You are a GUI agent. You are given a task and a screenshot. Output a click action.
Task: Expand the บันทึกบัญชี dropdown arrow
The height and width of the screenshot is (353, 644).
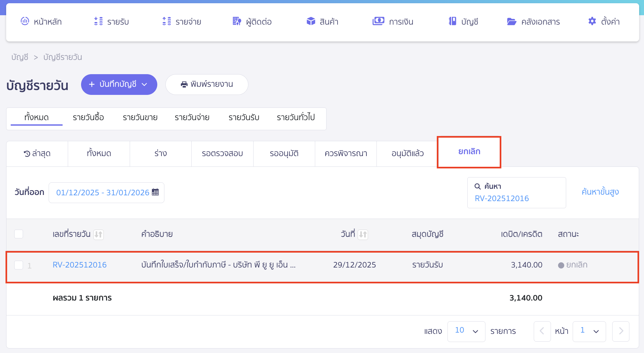coord(145,85)
